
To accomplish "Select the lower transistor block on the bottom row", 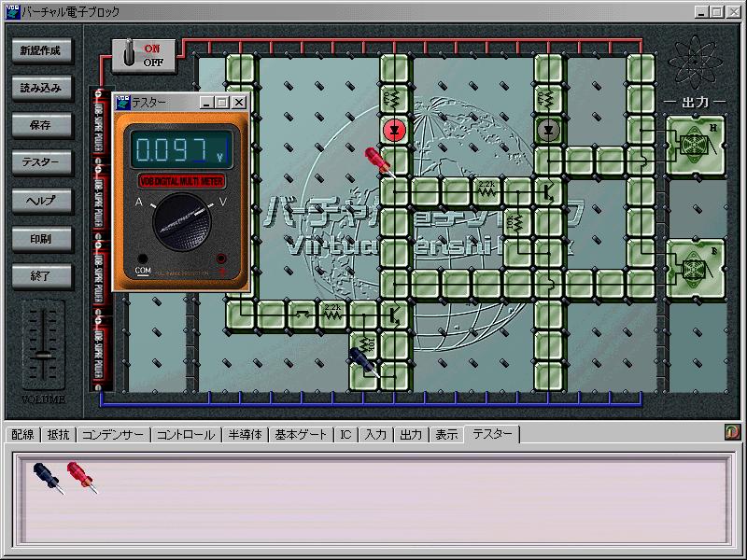I will coord(394,315).
